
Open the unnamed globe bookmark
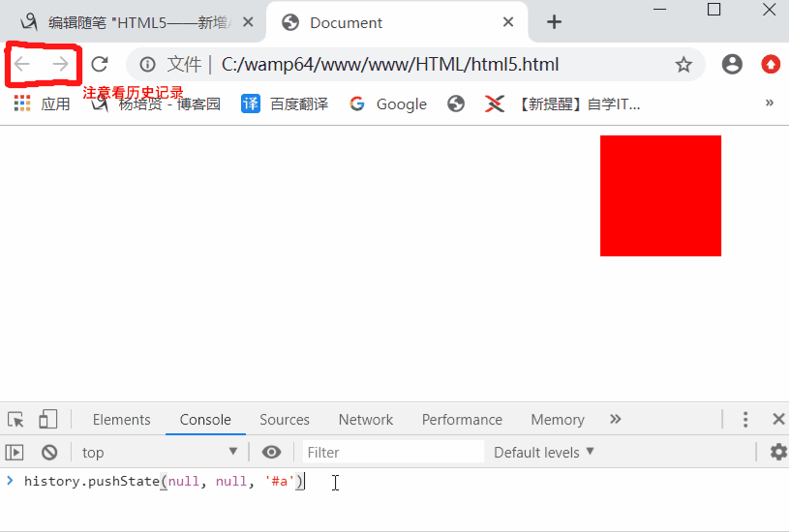pos(456,103)
